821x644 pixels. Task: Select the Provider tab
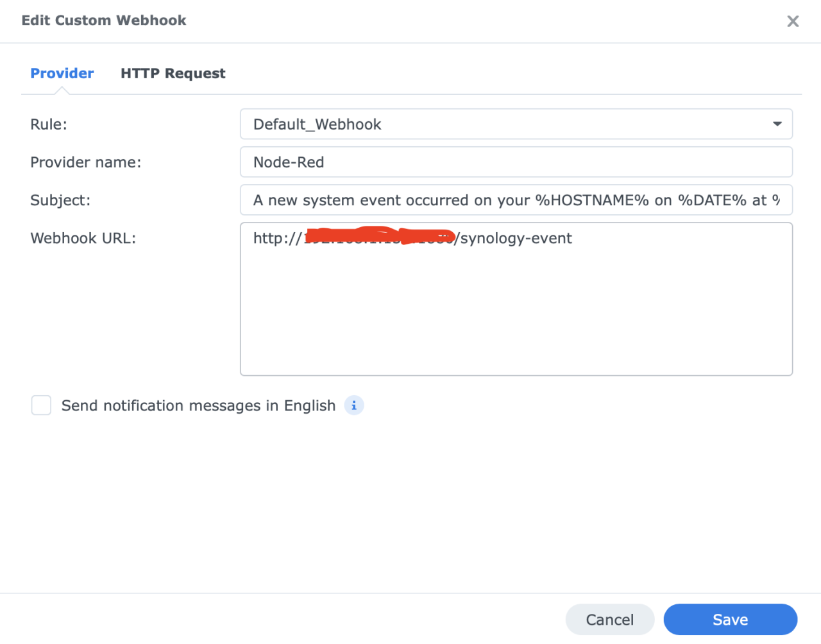pos(62,74)
